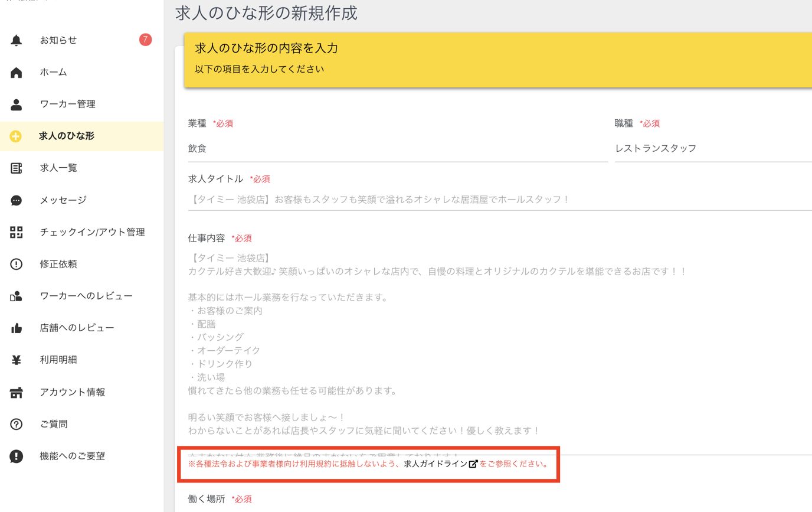Viewport: 812px width, 512px height.
Task: Click inside the 仕事内容 text area
Action: pos(500,352)
